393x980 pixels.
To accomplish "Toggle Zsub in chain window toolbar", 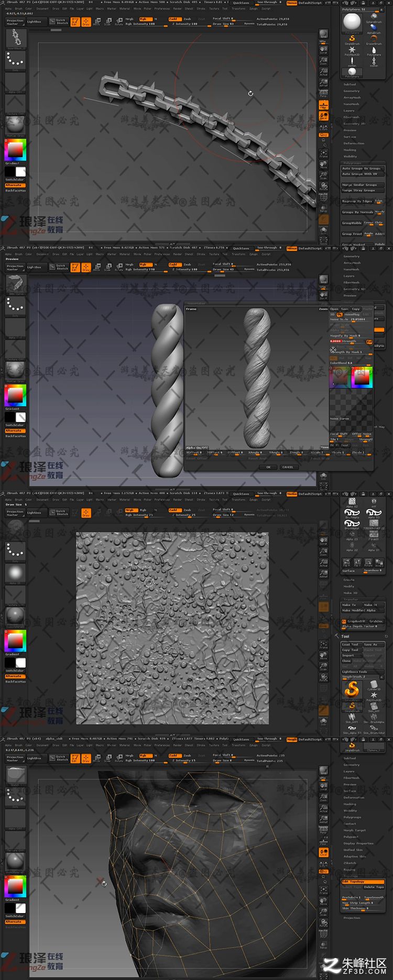I will pyautogui.click(x=187, y=19).
